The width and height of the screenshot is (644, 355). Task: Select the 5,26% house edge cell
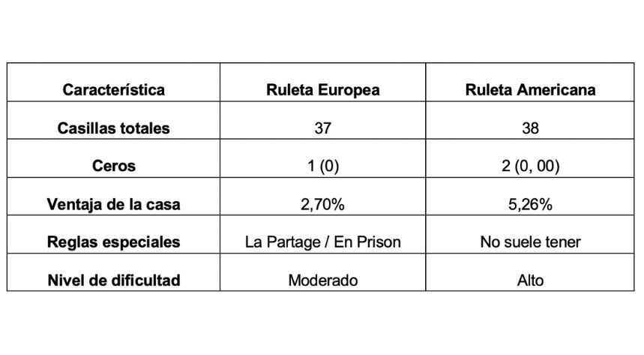530,204
